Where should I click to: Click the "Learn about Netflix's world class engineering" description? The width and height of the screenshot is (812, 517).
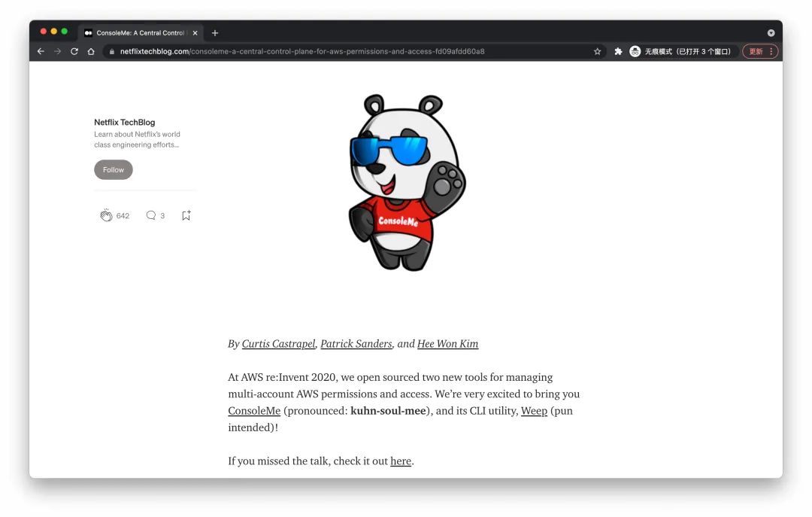[138, 139]
